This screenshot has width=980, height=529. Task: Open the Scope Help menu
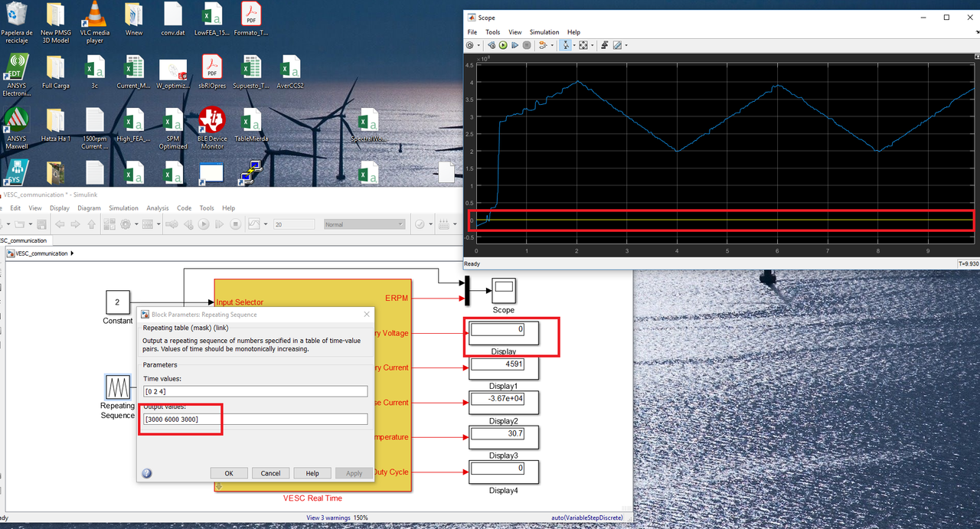(x=573, y=32)
